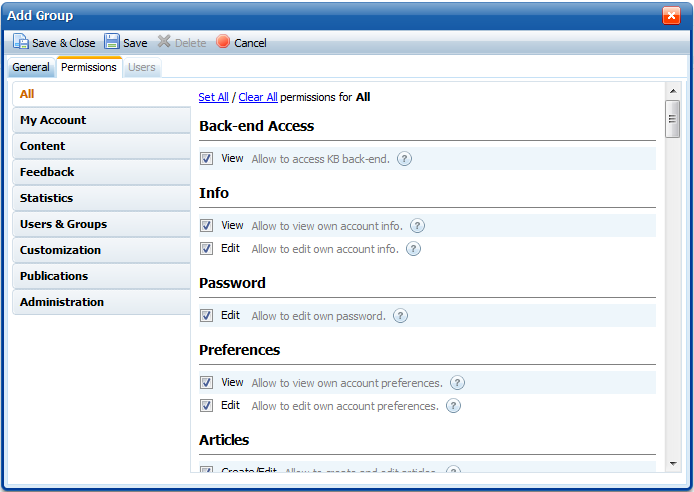Open My Account permissions category

pos(101,120)
